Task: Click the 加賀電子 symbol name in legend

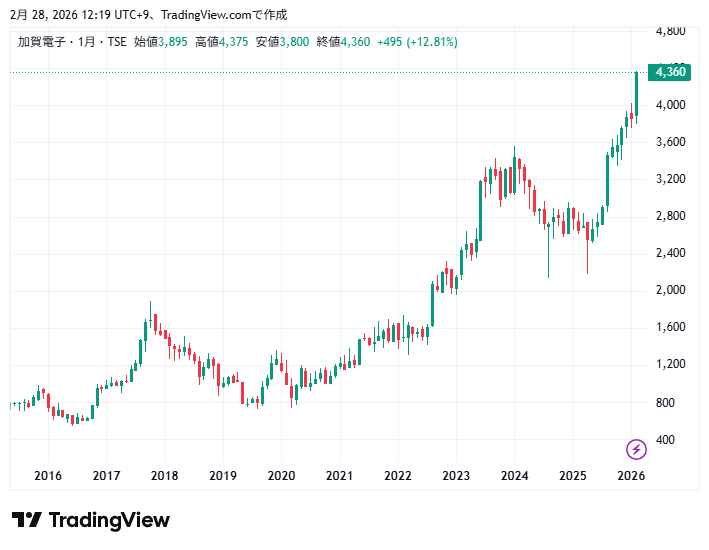Action: pyautogui.click(x=40, y=42)
